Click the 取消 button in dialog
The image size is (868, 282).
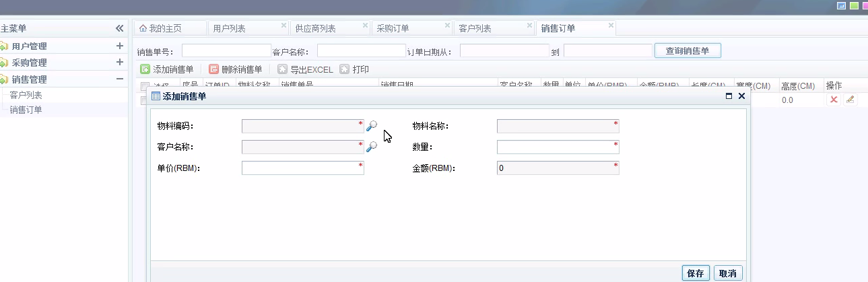pyautogui.click(x=728, y=273)
